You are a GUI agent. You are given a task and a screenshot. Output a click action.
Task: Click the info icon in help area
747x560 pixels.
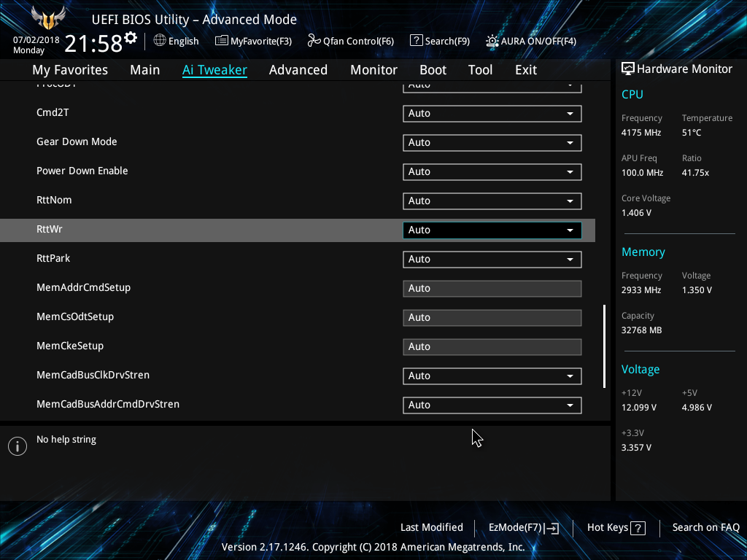(18, 446)
